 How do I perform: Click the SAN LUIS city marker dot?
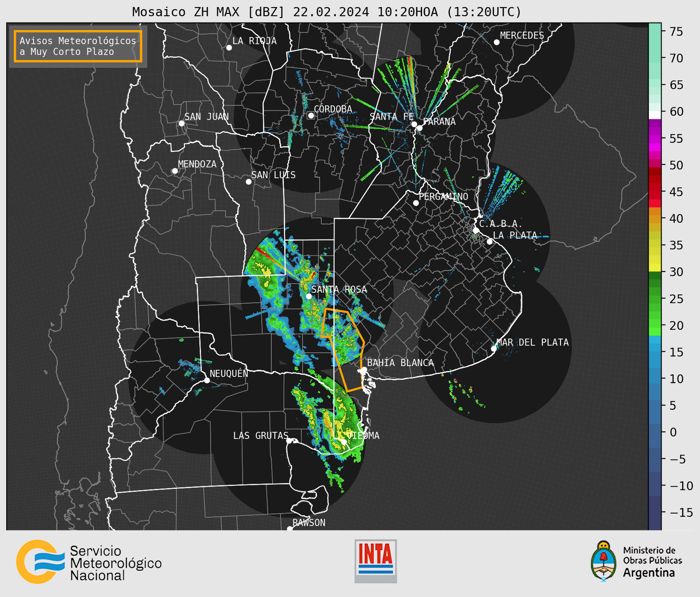pyautogui.click(x=249, y=182)
